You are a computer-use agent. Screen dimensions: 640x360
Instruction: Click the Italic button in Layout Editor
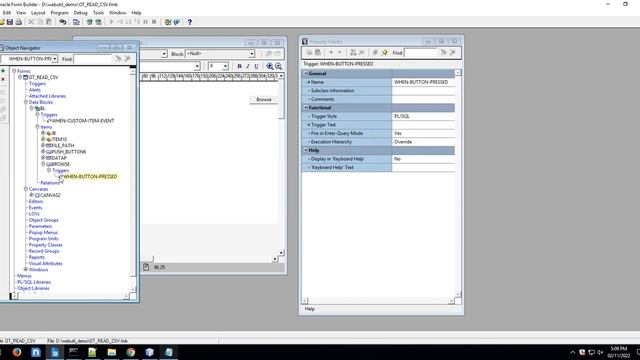coord(248,66)
